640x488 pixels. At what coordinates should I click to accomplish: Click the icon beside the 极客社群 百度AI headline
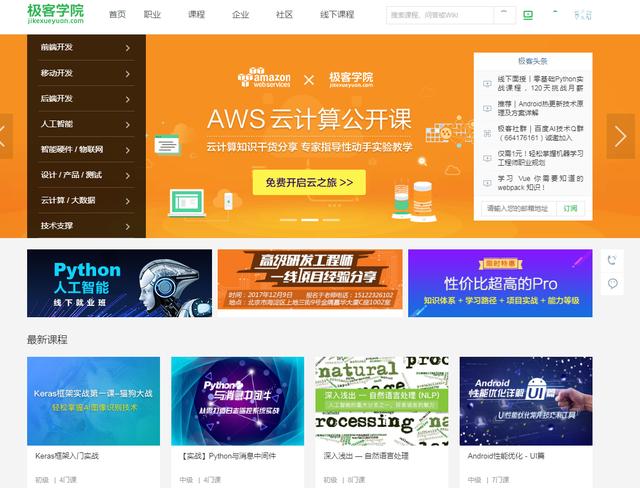point(487,133)
